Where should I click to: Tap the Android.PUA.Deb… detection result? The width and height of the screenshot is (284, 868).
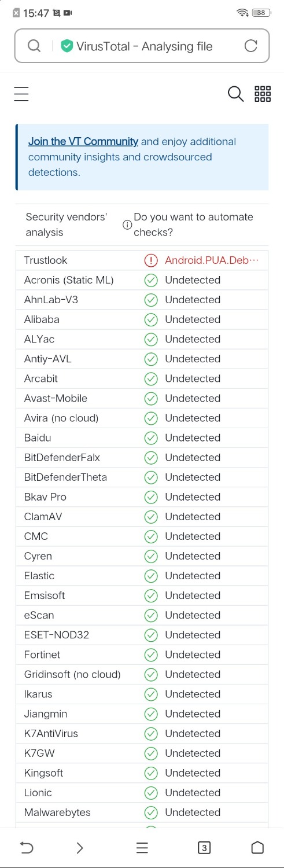[x=211, y=260]
